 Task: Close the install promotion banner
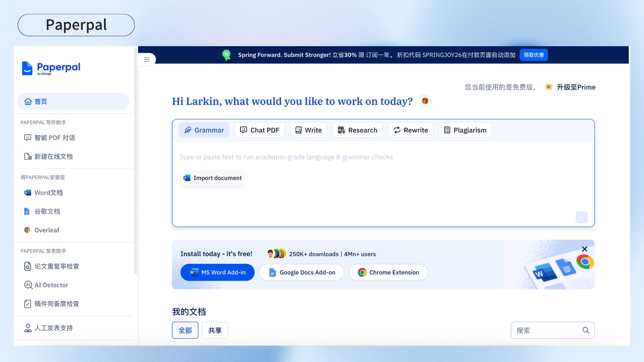(584, 249)
